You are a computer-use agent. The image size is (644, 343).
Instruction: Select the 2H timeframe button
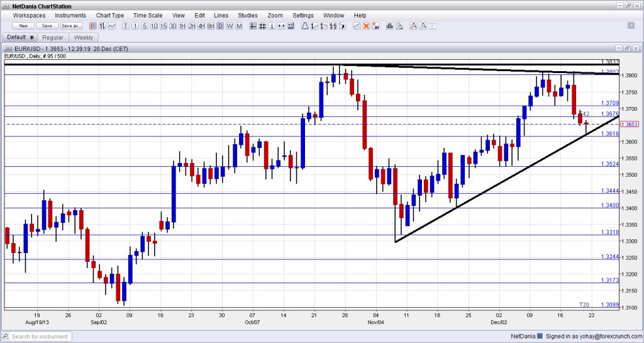point(191,26)
